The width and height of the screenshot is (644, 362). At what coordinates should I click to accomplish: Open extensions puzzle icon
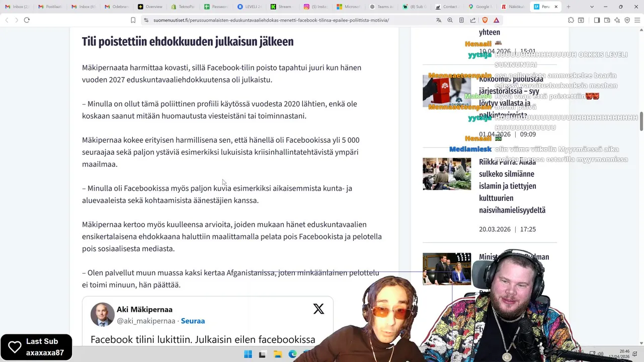click(x=571, y=20)
